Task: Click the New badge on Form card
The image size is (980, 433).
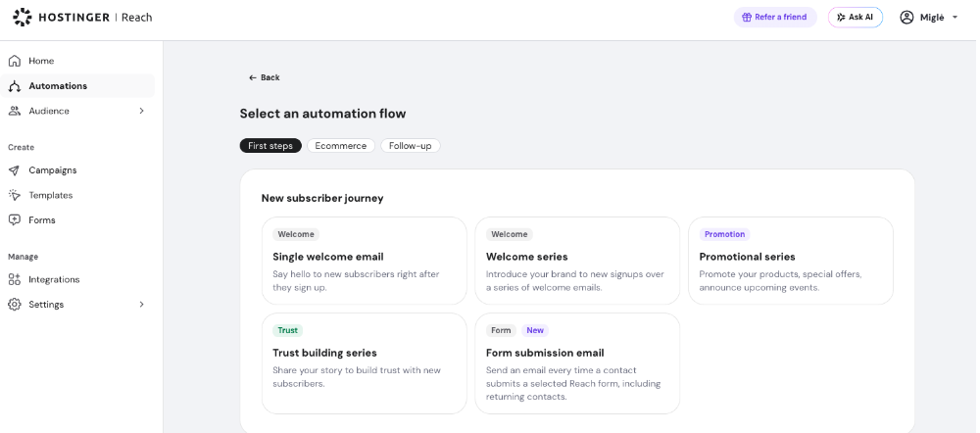Action: 535,330
